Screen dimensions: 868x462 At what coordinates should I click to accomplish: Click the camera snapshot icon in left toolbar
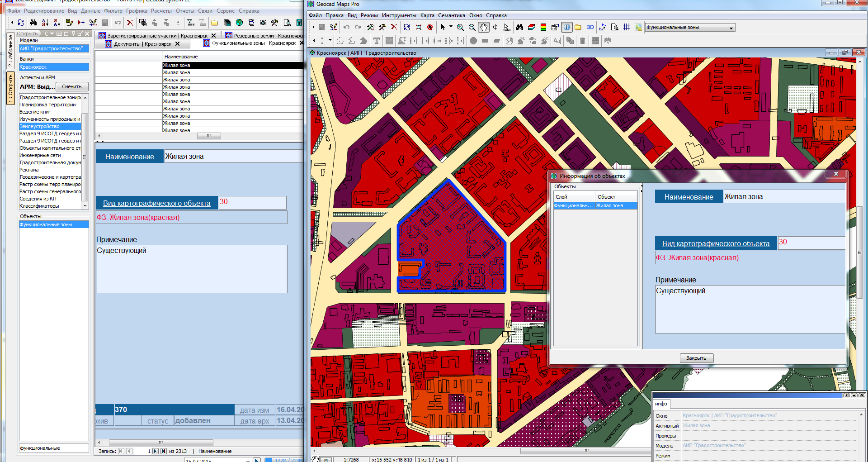[263, 22]
